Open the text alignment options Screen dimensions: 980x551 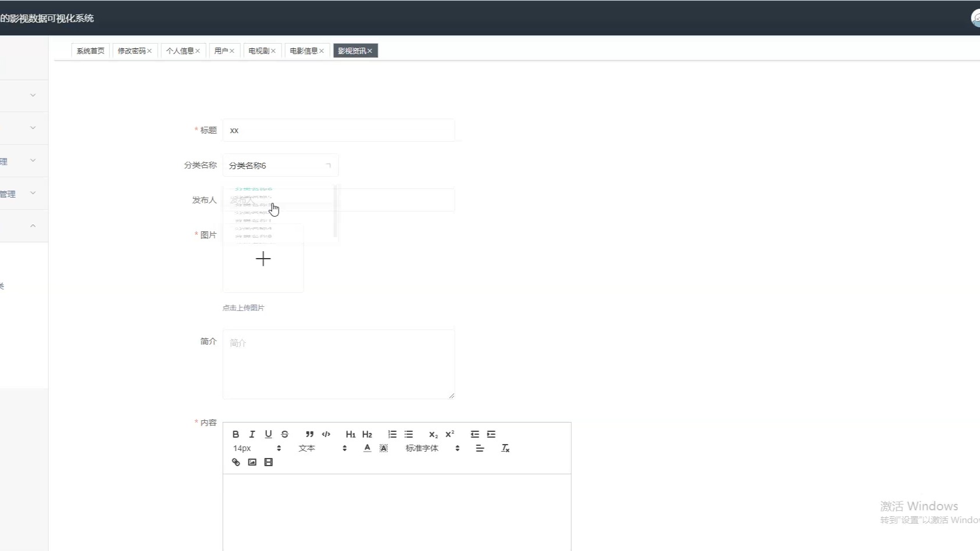480,448
